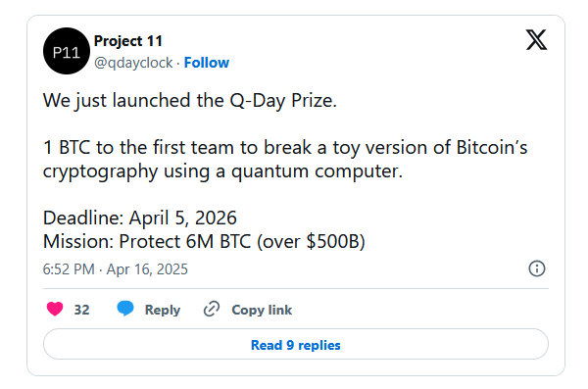Image resolution: width=588 pixels, height=389 pixels.
Task: Click the 'cryptography using a quantum computer' line
Action: (x=222, y=171)
